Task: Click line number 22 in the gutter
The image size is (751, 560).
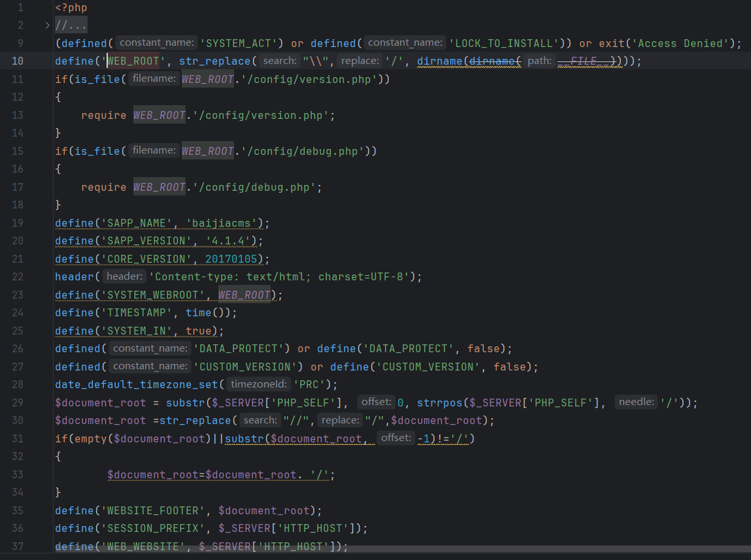Action: point(18,277)
